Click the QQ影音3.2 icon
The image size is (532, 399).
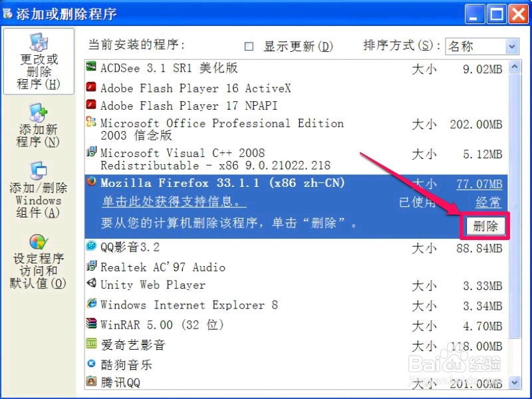click(x=91, y=245)
